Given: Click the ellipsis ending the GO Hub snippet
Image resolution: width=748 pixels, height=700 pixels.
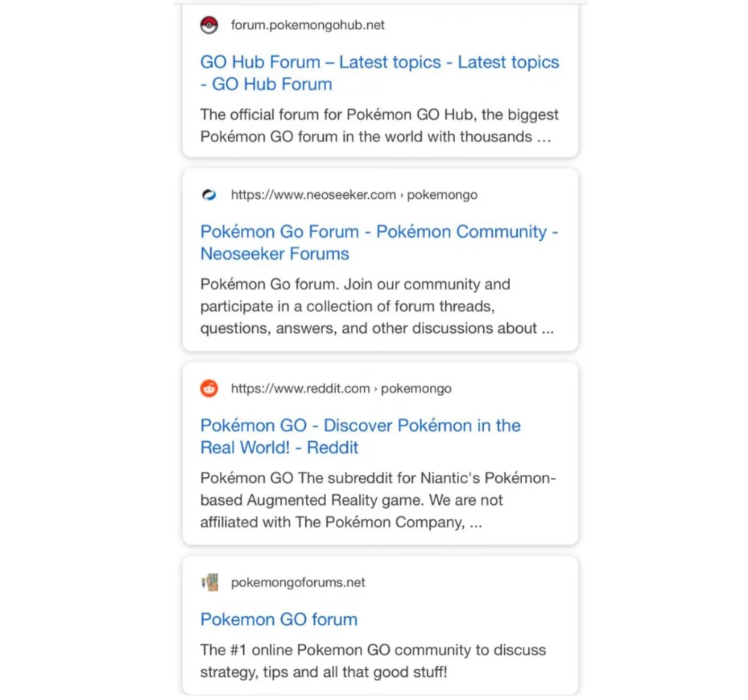Looking at the screenshot, I should [x=545, y=138].
